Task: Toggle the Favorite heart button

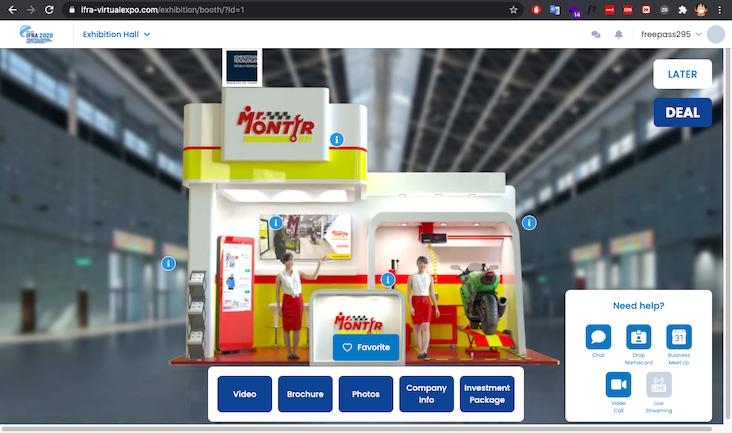Action: click(366, 347)
